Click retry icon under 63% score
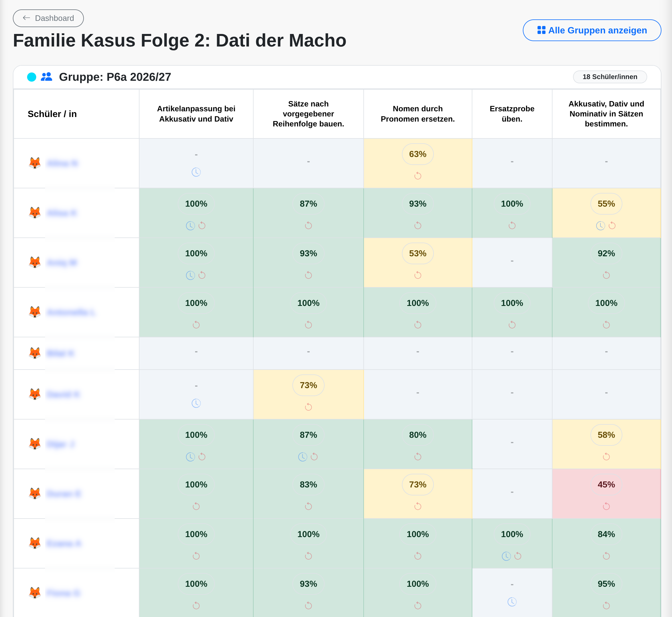 tap(418, 176)
